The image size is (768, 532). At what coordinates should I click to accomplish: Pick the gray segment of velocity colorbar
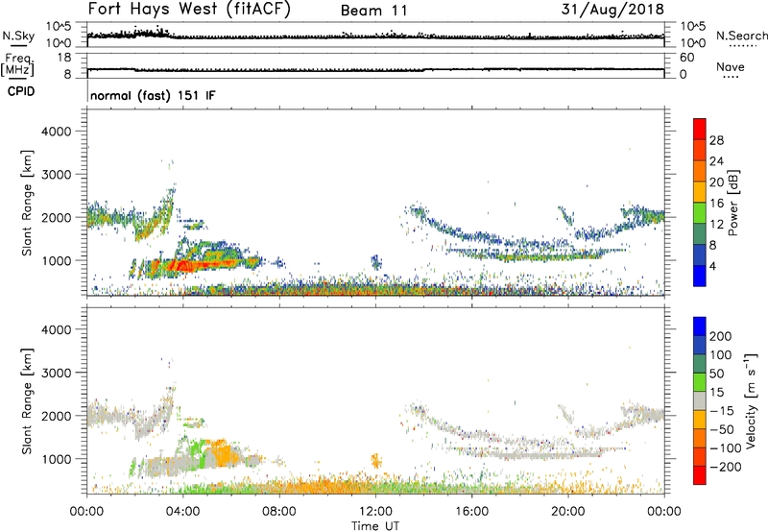point(700,400)
